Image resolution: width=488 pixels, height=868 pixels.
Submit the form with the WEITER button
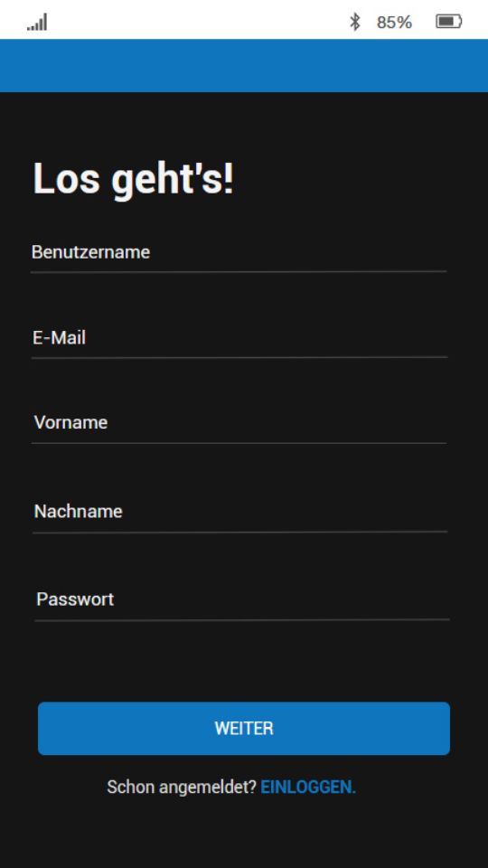click(244, 729)
